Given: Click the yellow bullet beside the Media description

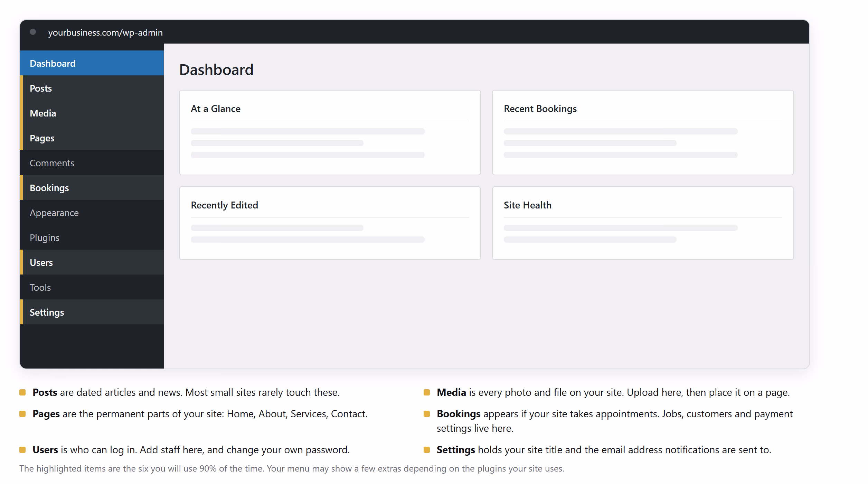Looking at the screenshot, I should coord(427,392).
